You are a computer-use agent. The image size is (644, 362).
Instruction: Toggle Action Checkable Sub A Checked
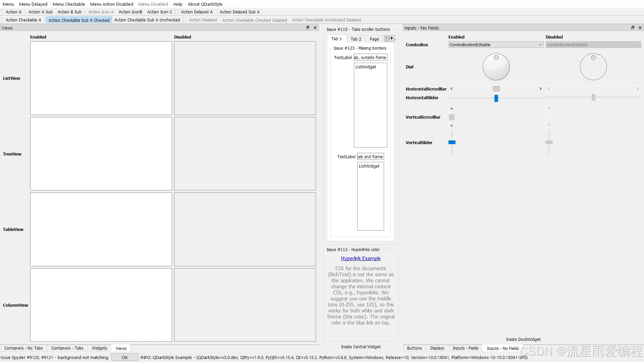pyautogui.click(x=79, y=20)
